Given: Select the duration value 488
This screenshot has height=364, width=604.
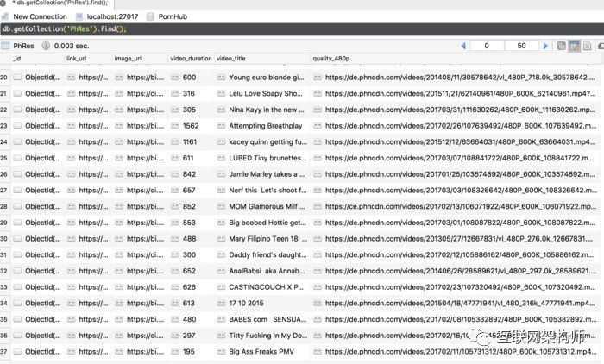Looking at the screenshot, I should pos(189,239).
